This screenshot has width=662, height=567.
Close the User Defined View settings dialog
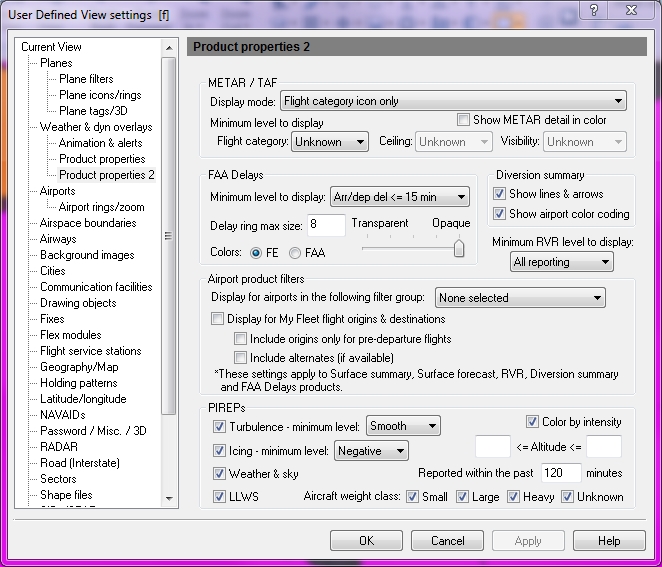coord(631,10)
